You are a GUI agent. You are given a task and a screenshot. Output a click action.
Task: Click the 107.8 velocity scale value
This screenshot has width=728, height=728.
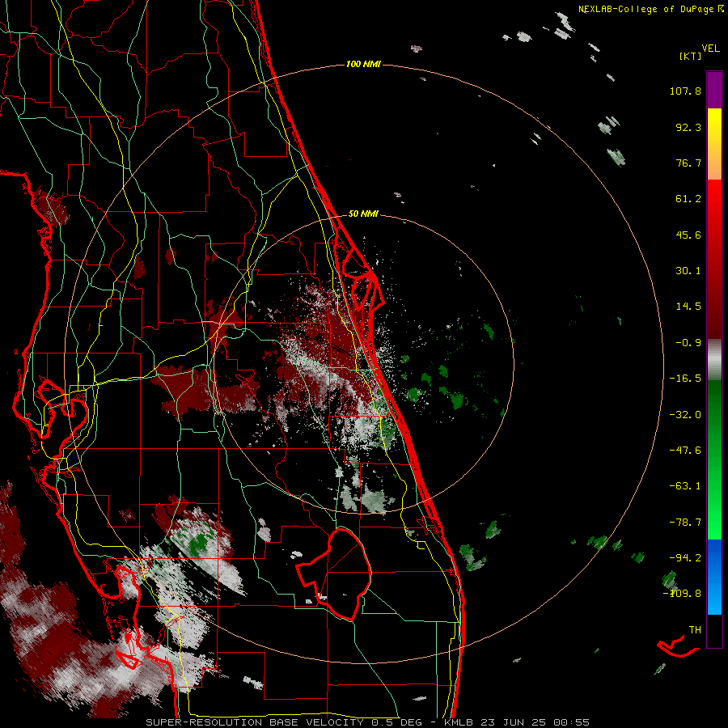685,91
